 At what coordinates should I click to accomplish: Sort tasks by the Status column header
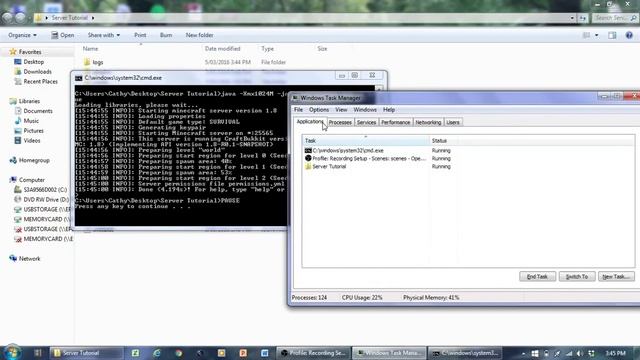pos(443,140)
